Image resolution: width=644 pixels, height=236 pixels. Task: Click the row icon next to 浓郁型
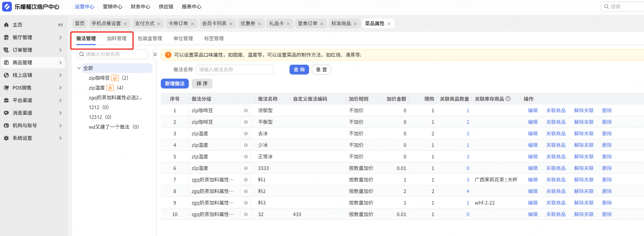pos(246,110)
